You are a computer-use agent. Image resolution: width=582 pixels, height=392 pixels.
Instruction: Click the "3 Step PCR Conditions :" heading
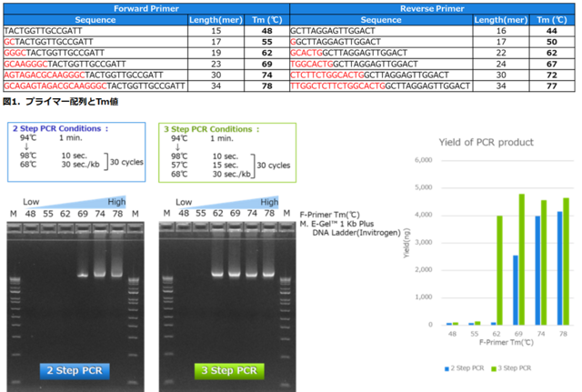(212, 129)
